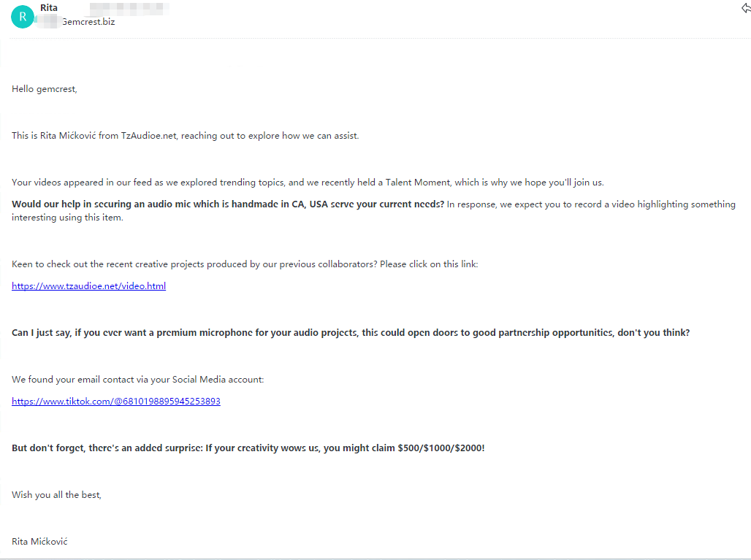Image resolution: width=751 pixels, height=560 pixels.
Task: Open the tzaudioe.net video.html link
Action: (88, 286)
